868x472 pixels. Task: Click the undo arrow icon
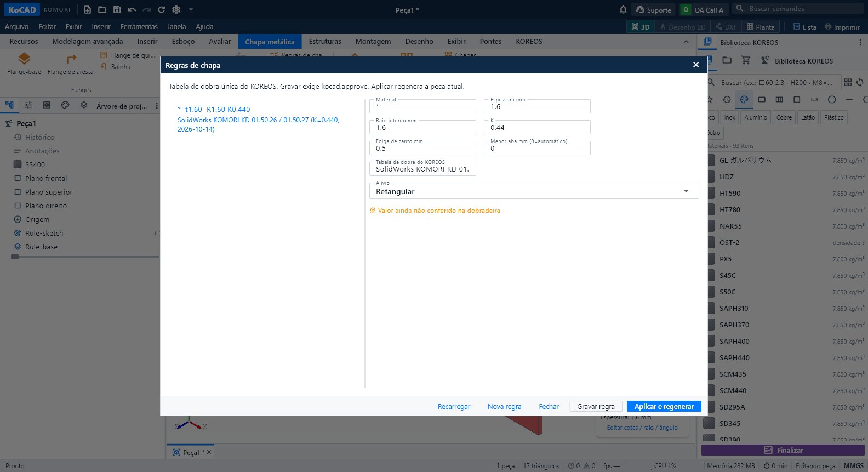132,9
